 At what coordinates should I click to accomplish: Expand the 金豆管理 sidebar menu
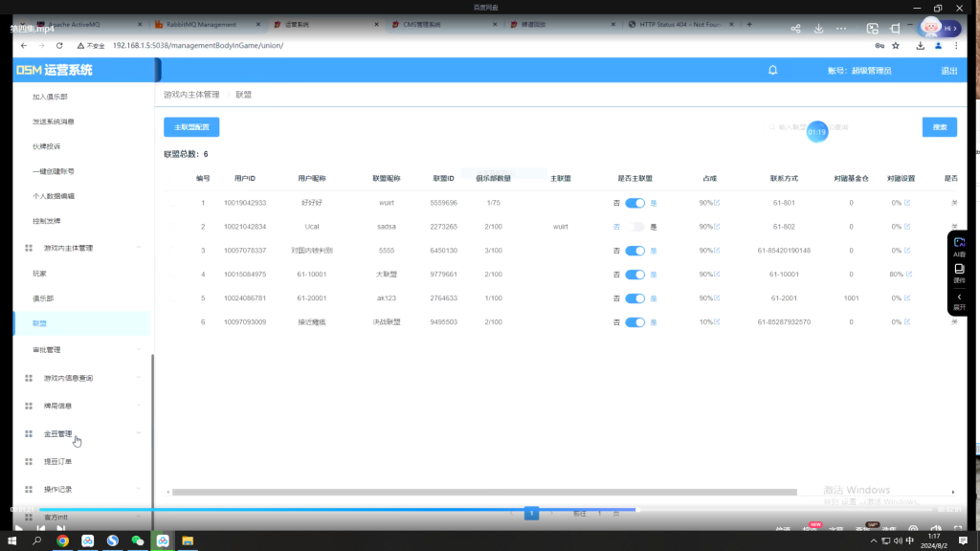coord(140,433)
